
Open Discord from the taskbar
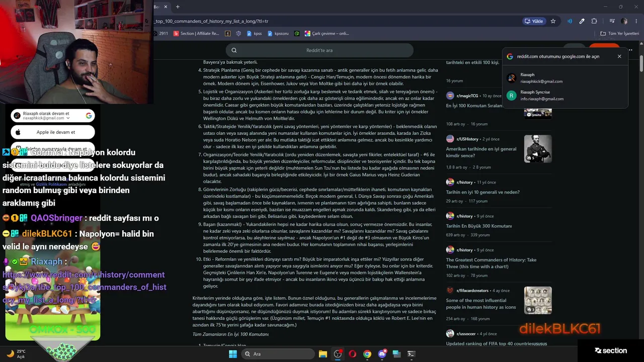click(382, 354)
